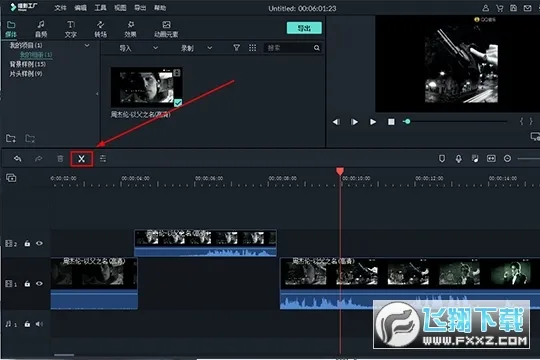Switch to the 音频 audio tab
This screenshot has height=360, width=540.
point(41,29)
